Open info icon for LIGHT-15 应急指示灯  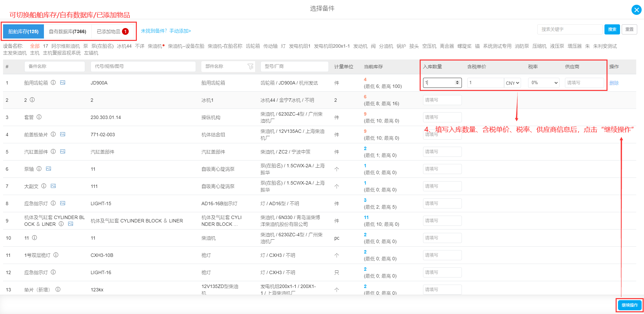[x=53, y=203]
